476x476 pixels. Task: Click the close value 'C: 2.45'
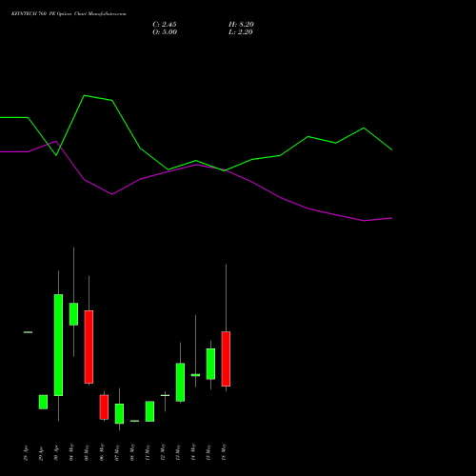point(165,25)
